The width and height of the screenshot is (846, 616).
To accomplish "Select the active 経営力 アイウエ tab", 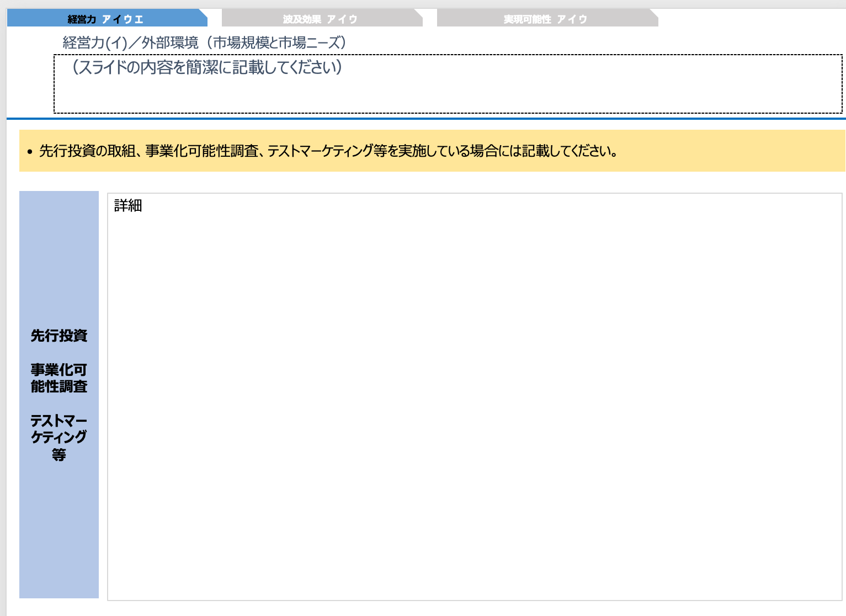I will tap(105, 18).
